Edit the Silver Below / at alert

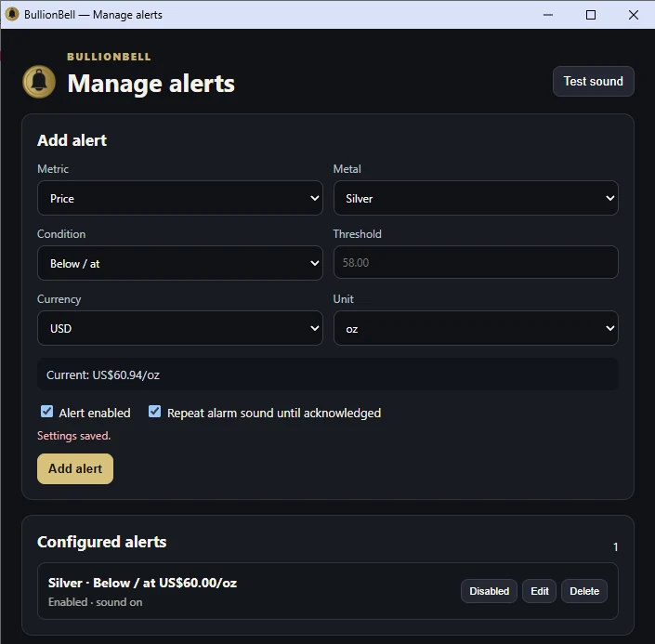539,591
